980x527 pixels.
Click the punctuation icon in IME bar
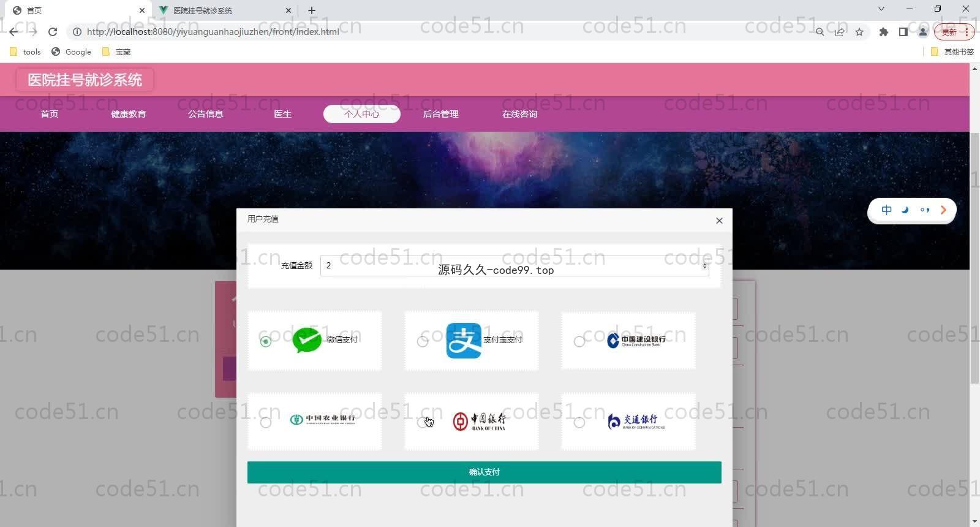click(x=925, y=210)
